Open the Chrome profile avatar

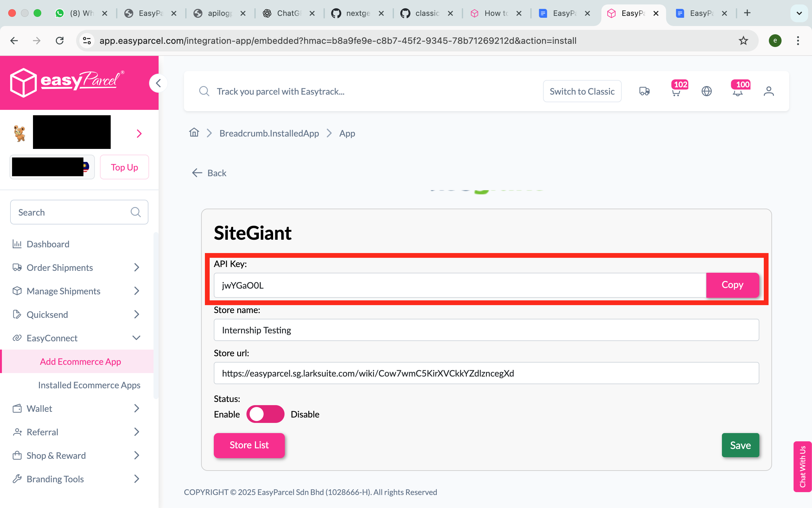(x=775, y=41)
